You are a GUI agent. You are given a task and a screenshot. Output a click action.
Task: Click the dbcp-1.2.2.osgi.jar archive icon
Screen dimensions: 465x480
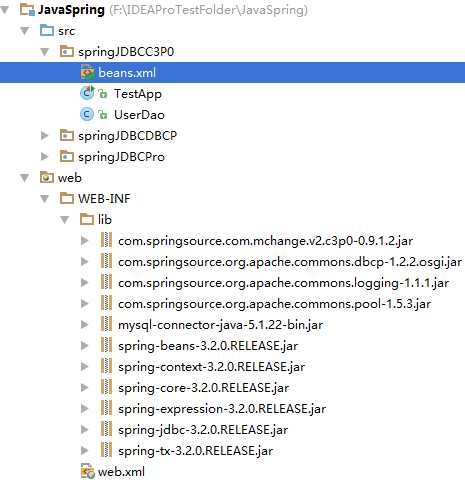point(106,261)
